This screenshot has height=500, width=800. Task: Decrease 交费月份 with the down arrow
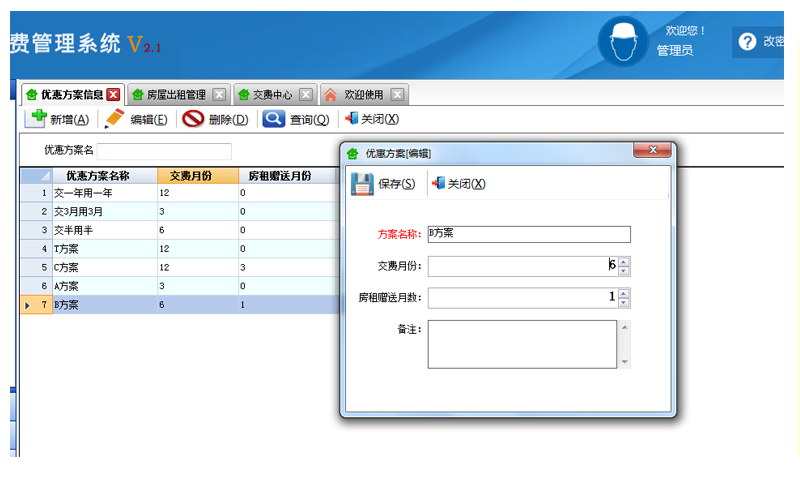(624, 271)
